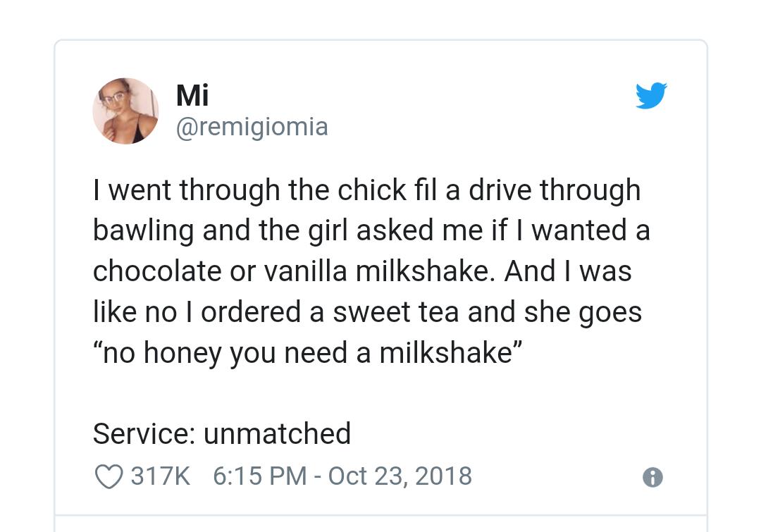Open the display name Mi
The width and height of the screenshot is (761, 532).
click(192, 94)
